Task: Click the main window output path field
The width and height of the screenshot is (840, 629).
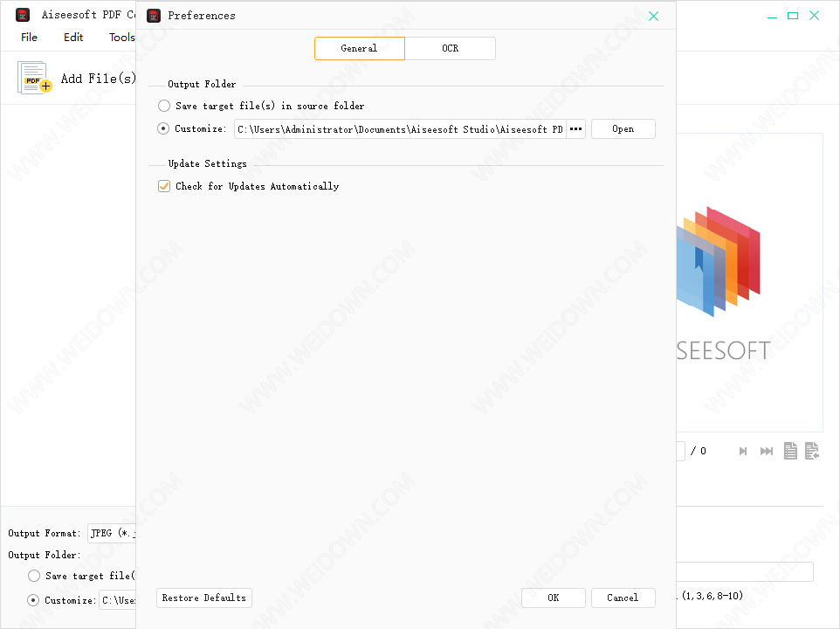Action: pyautogui.click(x=118, y=600)
